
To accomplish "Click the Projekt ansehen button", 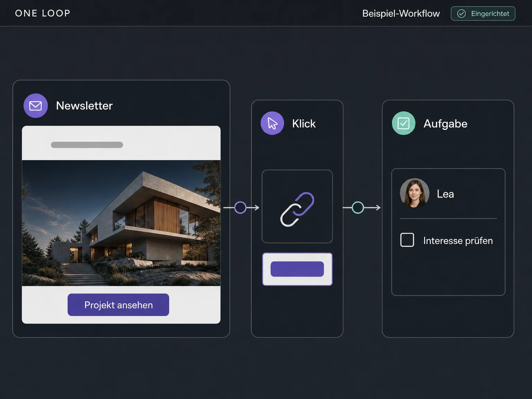I will 118,305.
